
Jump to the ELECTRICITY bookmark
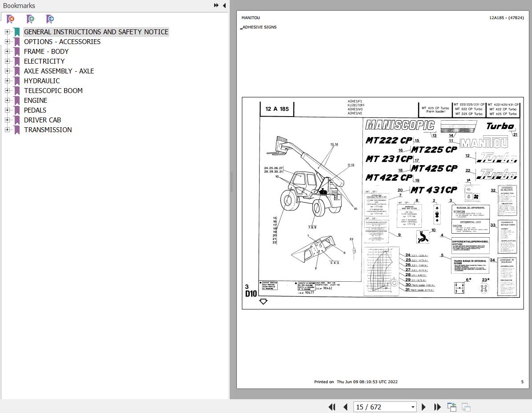click(x=44, y=61)
